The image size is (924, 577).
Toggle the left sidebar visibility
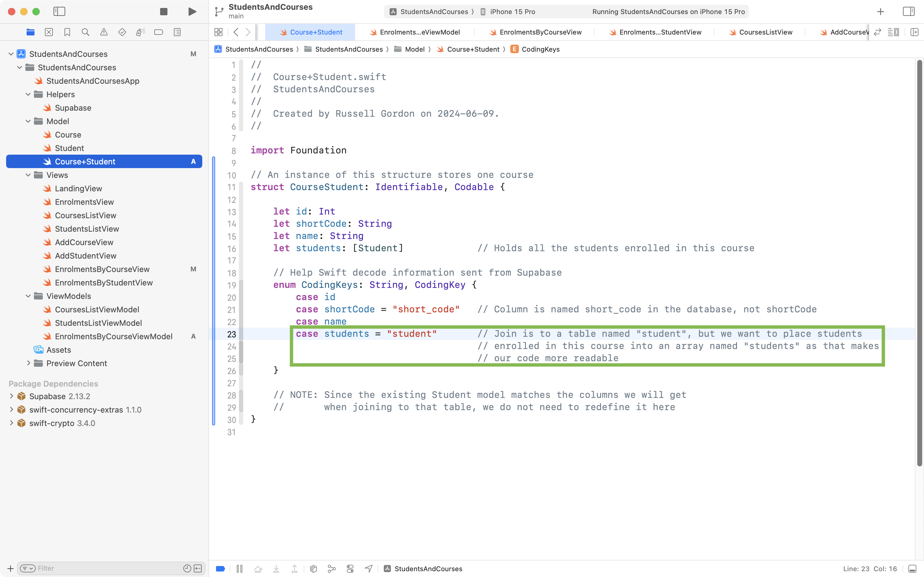pos(60,11)
